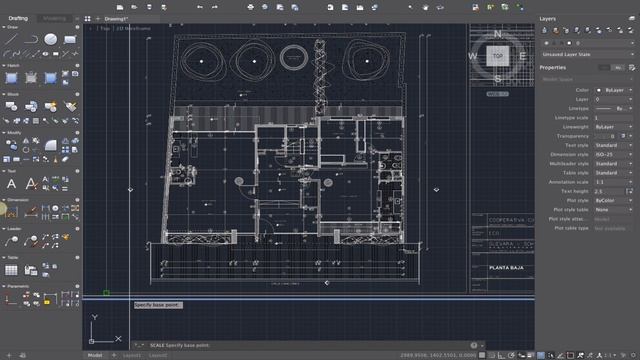Select the Linear Dimension tool
The height and width of the screenshot is (360, 640).
coord(11,212)
